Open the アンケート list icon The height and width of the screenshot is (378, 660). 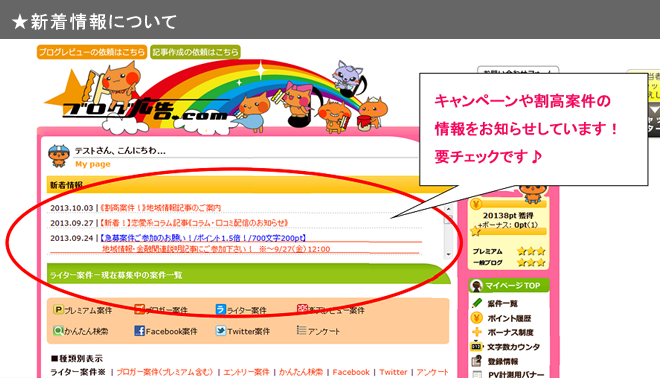301,330
